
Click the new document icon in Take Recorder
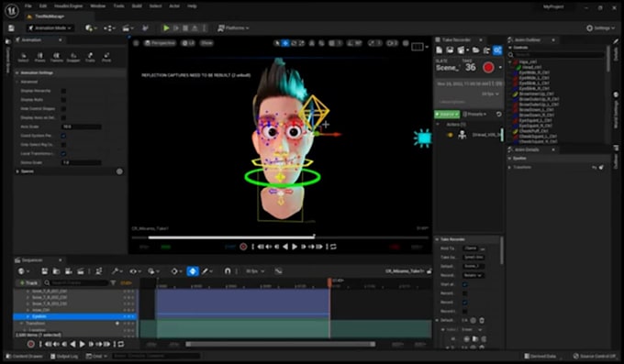[x=439, y=50]
